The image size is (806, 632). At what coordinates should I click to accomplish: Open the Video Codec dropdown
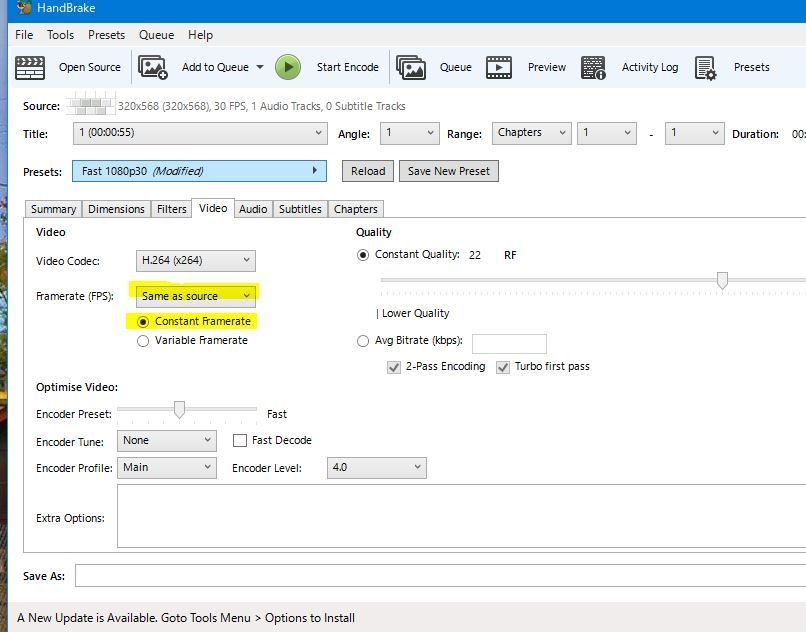tap(195, 261)
